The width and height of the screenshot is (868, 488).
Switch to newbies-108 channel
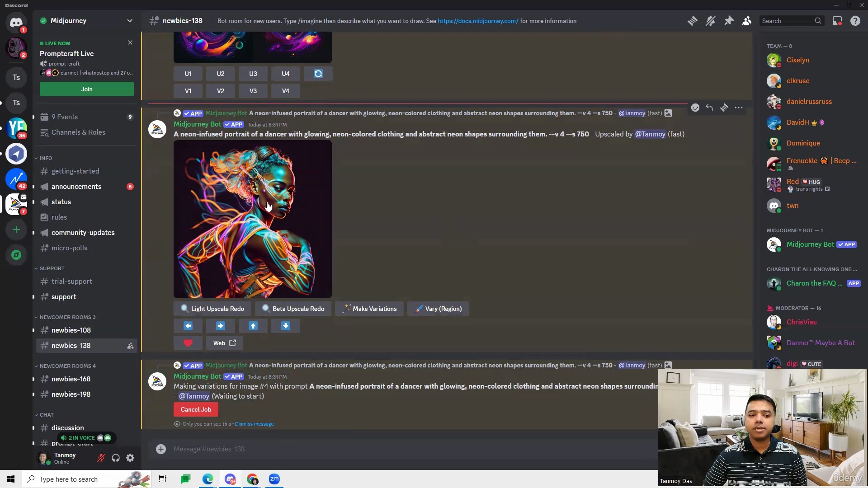87,330
